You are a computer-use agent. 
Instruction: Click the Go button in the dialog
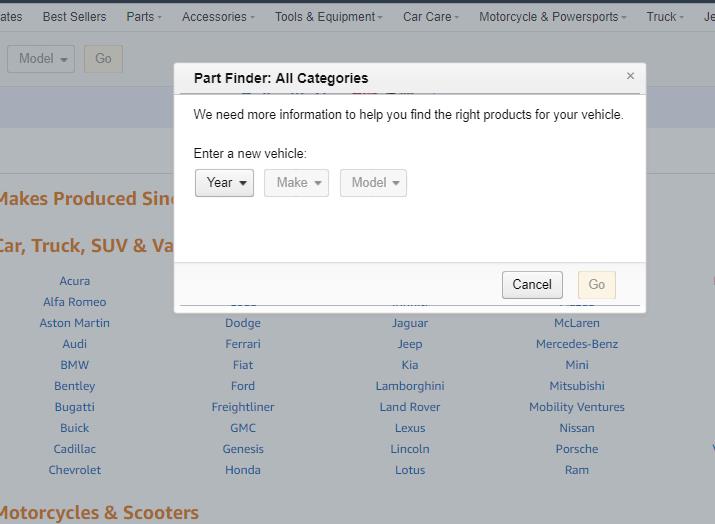coord(596,285)
